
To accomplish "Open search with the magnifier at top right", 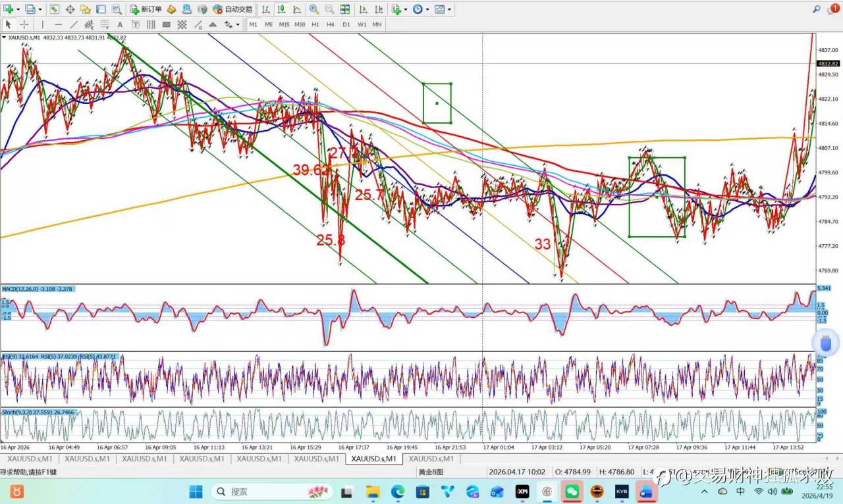I will [817, 9].
